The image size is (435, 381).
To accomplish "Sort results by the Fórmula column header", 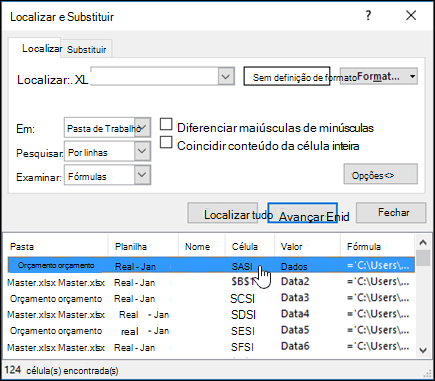I will 377,246.
